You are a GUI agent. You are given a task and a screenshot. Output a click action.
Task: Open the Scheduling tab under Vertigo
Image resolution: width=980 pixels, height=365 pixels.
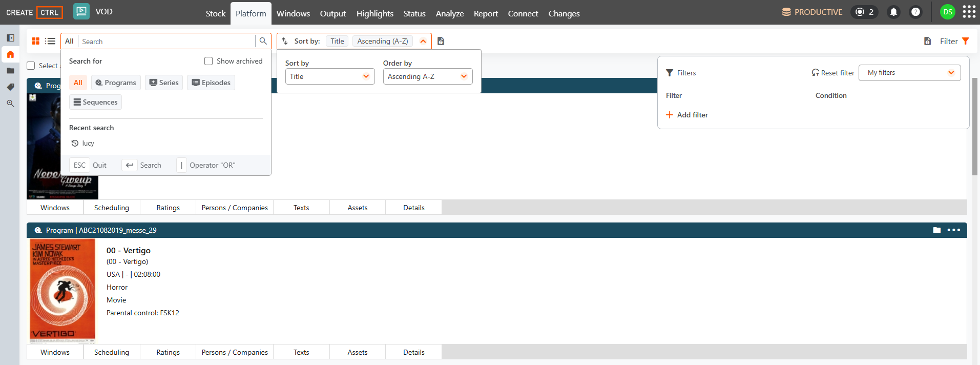point(112,352)
